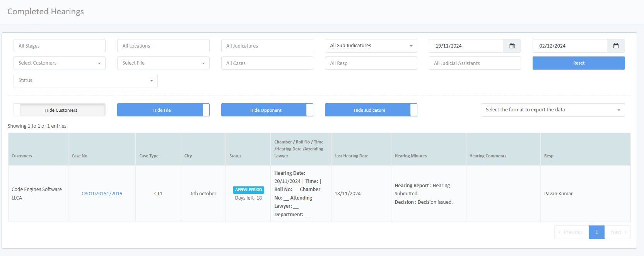Viewport: 644px width, 256px height.
Task: Click the last hearing date 18/11/2024
Action: tap(347, 194)
